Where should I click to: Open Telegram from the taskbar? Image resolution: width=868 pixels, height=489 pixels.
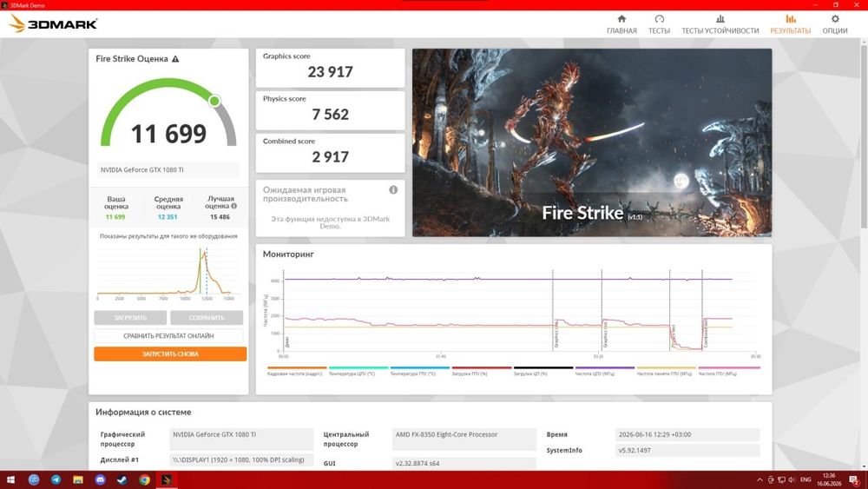[x=56, y=479]
